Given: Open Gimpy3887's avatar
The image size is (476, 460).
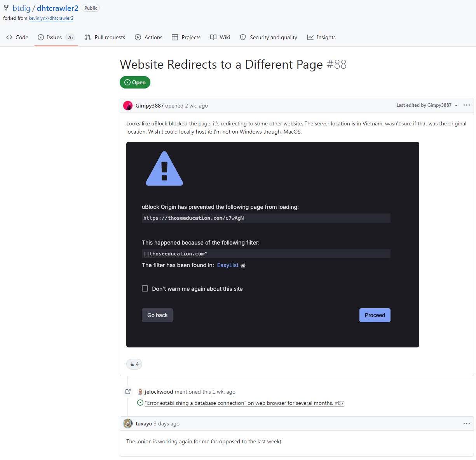Looking at the screenshot, I should pyautogui.click(x=128, y=106).
